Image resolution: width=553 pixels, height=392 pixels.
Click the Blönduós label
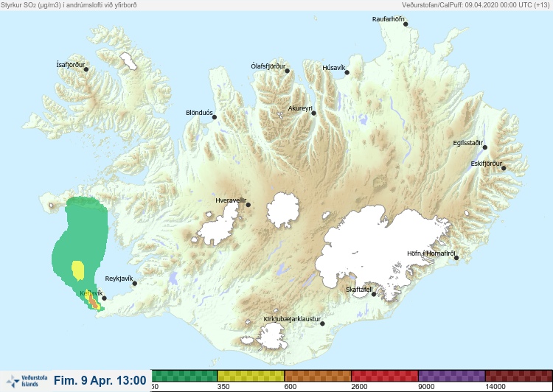tap(199, 113)
